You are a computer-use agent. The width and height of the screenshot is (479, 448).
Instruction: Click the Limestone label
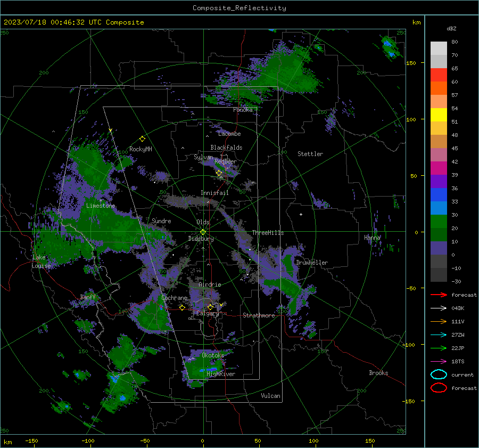click(101, 206)
